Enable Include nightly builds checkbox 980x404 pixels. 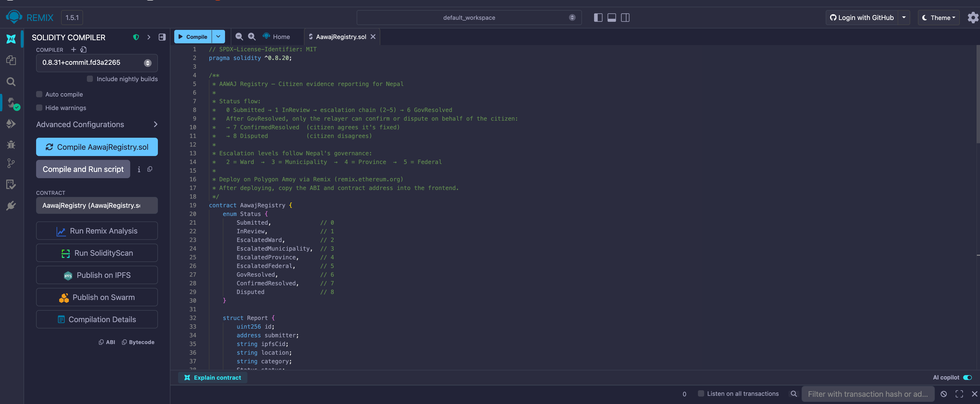[90, 79]
